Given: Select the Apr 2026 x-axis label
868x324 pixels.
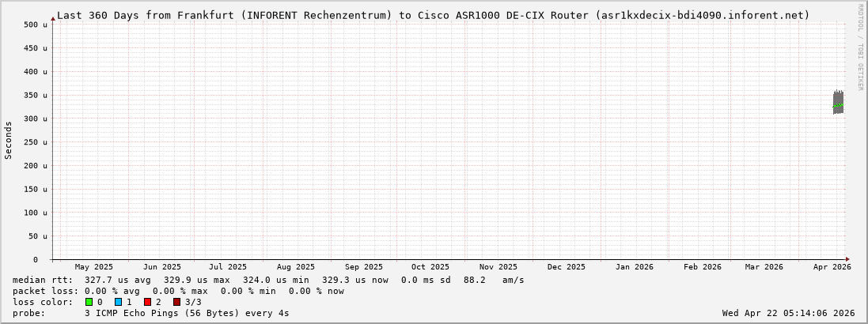Looking at the screenshot, I should pyautogui.click(x=832, y=267).
